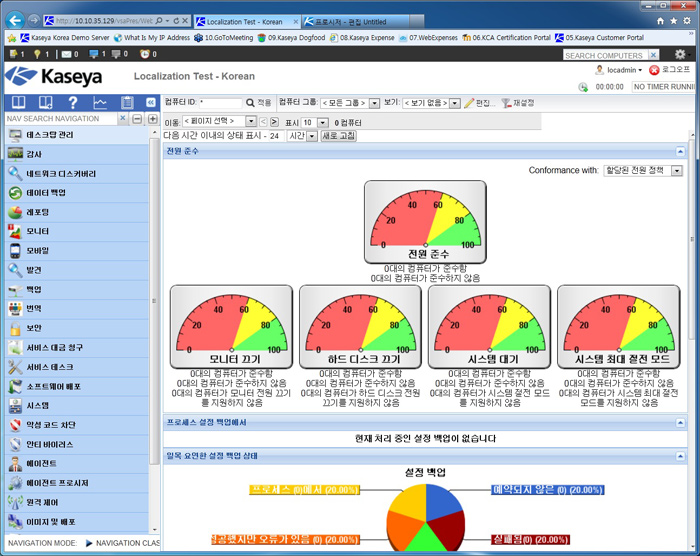Open locadmin user menu dropdown
The image size is (700, 556).
tap(619, 70)
